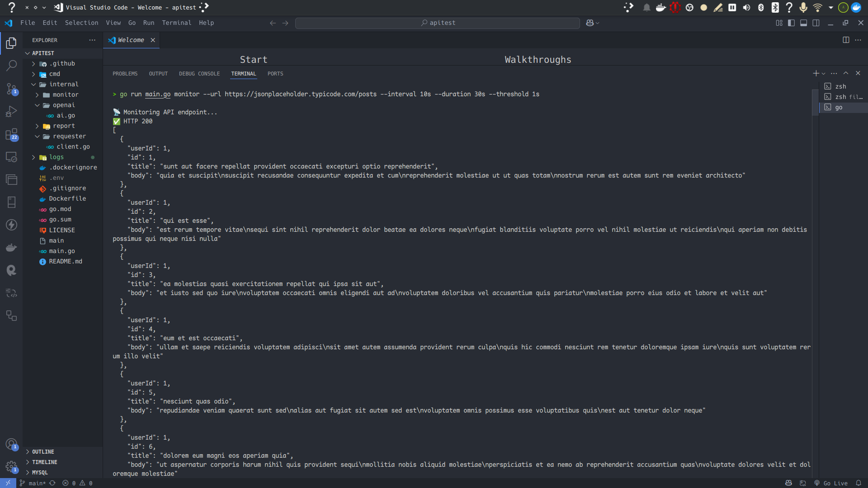Open the new terminal launch profile dropdown
This screenshot has width=868, height=488.
tap(824, 74)
